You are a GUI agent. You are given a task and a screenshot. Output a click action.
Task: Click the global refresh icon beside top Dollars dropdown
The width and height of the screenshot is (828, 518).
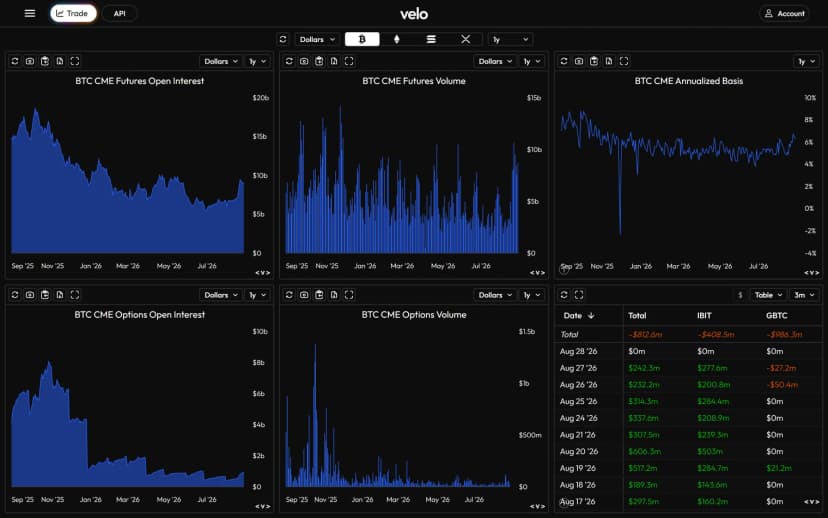pyautogui.click(x=283, y=39)
